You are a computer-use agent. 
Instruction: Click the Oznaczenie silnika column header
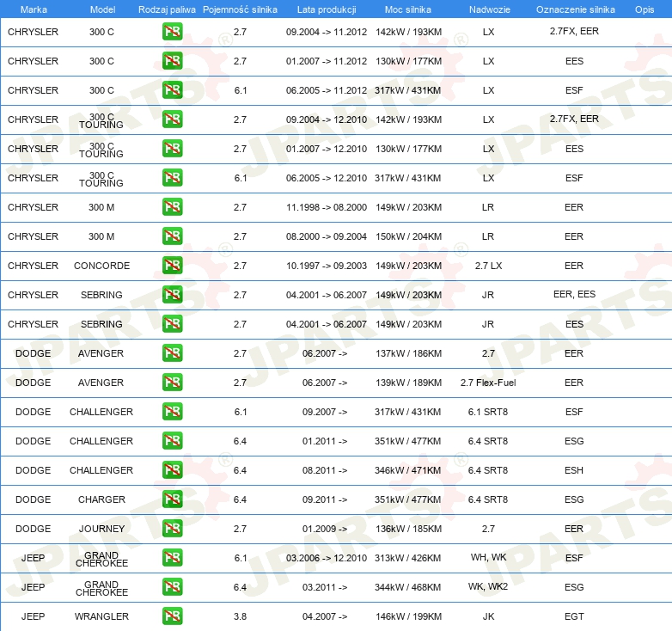pos(576,9)
